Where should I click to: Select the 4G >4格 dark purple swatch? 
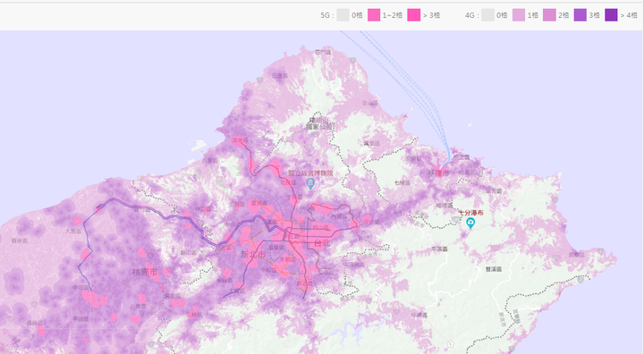click(611, 15)
